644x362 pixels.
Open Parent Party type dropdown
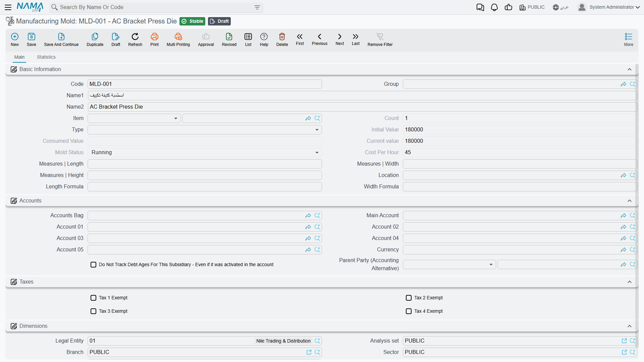[x=449, y=264]
